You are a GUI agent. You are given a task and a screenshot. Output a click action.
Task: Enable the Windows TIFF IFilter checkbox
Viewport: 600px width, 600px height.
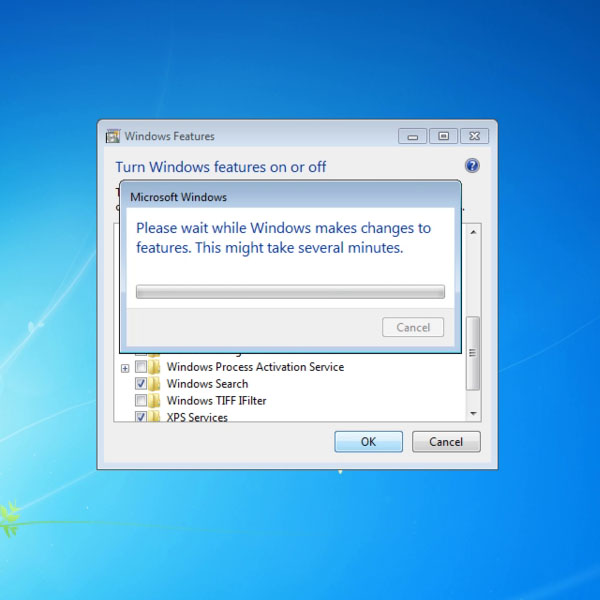point(141,400)
